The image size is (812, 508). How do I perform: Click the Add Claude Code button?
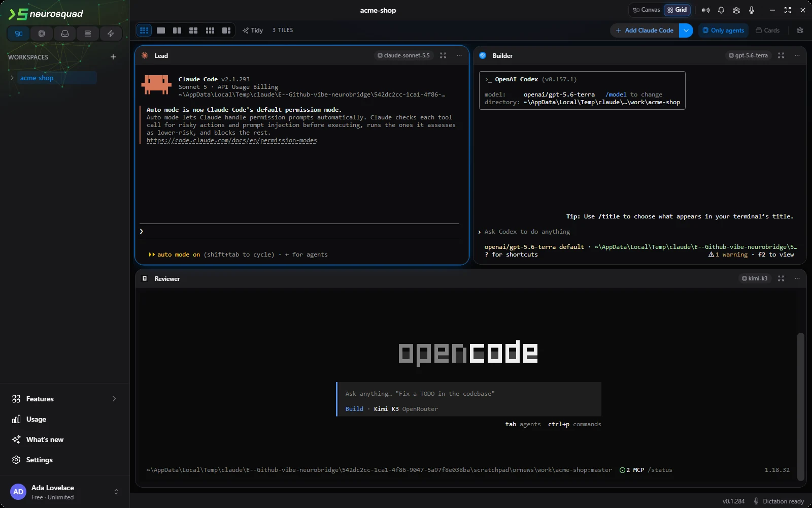click(x=645, y=30)
